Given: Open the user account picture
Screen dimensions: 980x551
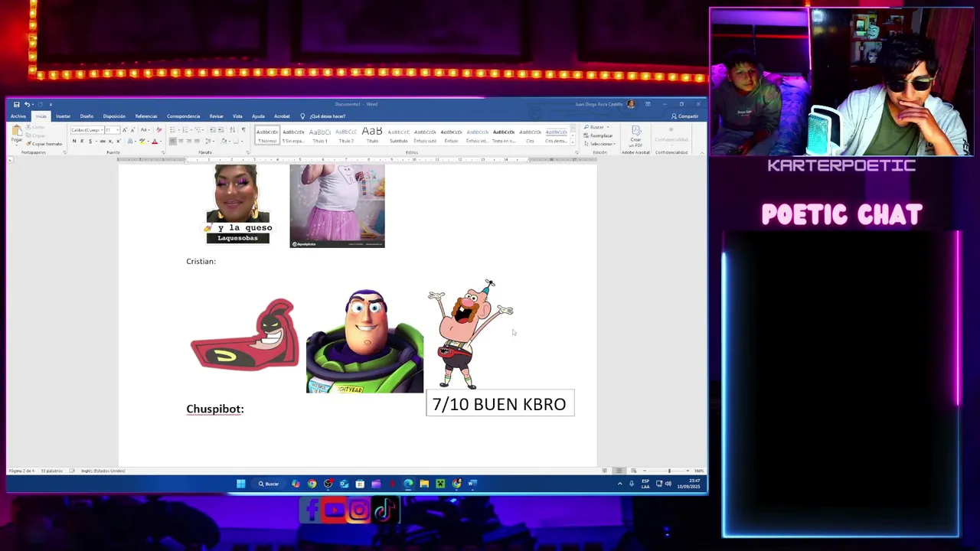Looking at the screenshot, I should pos(631,104).
